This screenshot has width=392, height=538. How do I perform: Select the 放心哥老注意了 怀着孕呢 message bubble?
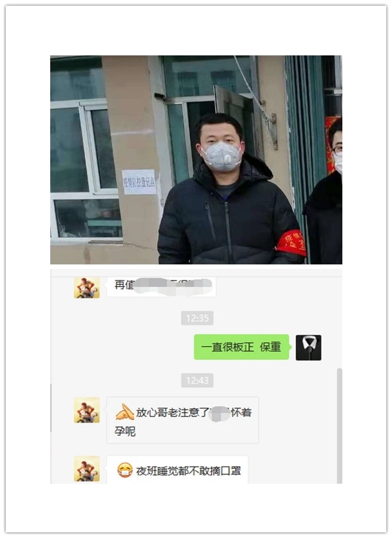click(183, 420)
